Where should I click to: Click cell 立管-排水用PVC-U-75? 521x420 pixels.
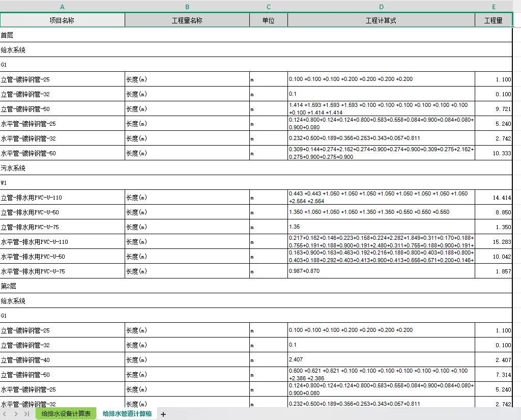(62, 227)
